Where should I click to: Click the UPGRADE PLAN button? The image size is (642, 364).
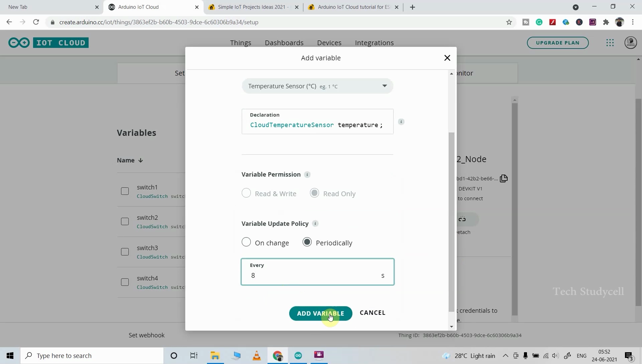[x=558, y=43]
